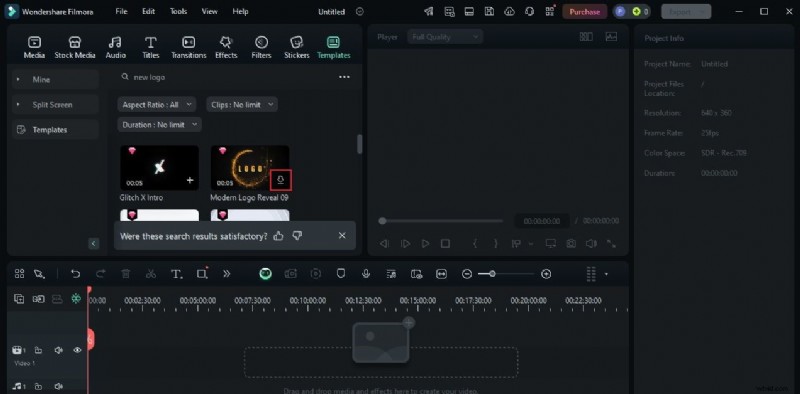Give thumbs up for search results

pyautogui.click(x=278, y=236)
